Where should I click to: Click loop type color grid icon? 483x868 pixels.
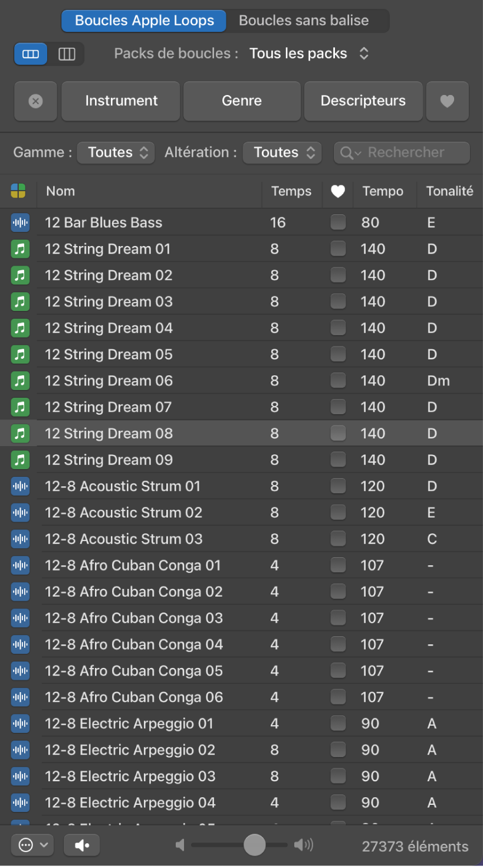coord(18,191)
